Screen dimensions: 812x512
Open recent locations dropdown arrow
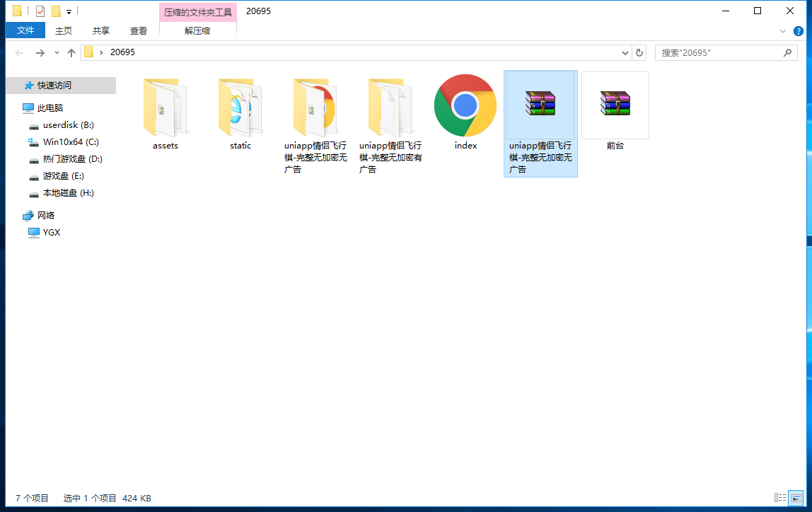point(57,53)
